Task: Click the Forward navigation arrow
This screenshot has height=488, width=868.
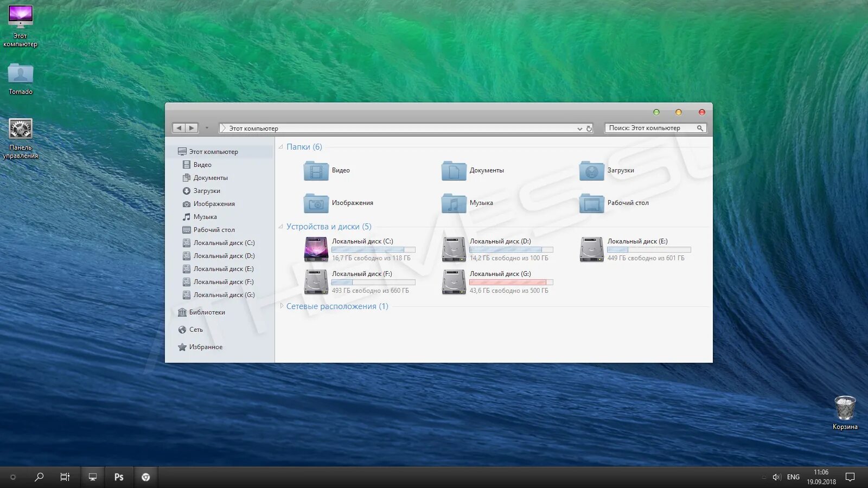Action: coord(192,128)
